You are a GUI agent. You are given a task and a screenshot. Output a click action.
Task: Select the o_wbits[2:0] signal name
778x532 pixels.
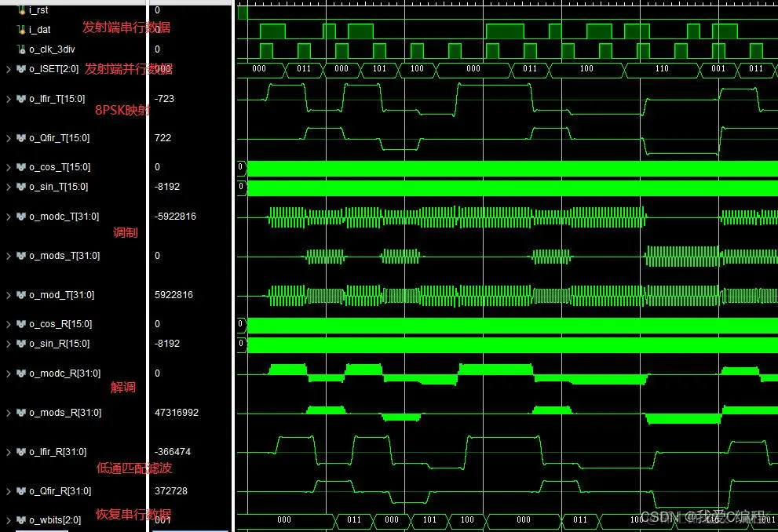point(55,520)
